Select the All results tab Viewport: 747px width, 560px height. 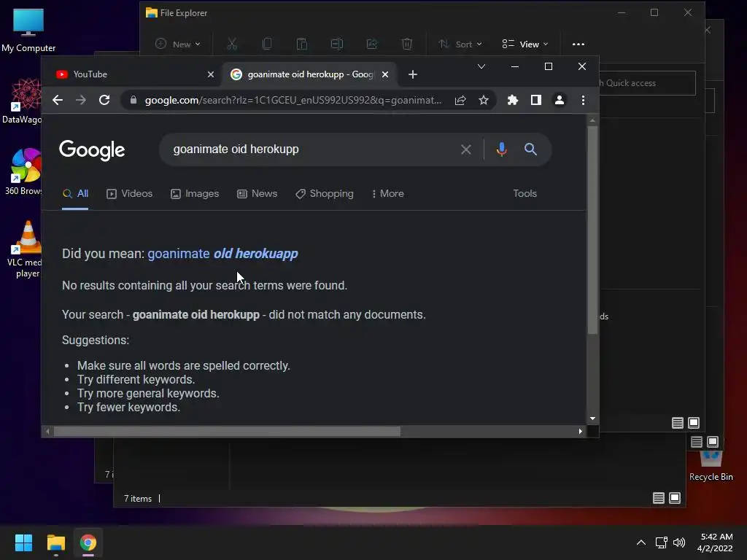[x=75, y=194]
